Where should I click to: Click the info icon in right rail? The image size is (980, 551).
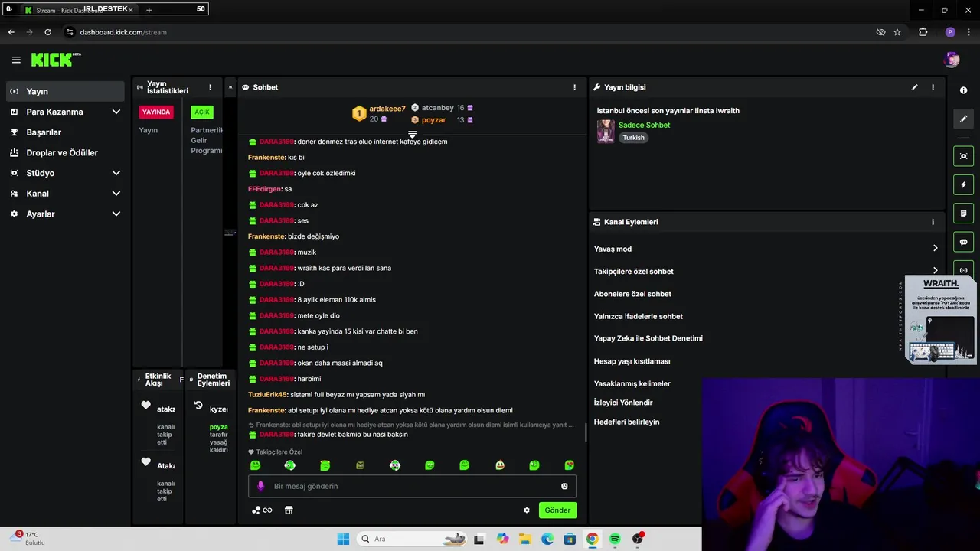click(963, 90)
